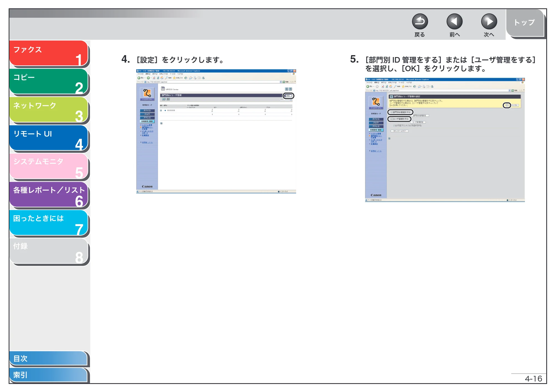Select the 1111111 row checkbox in step 4
The width and height of the screenshot is (554, 392).
(161, 111)
